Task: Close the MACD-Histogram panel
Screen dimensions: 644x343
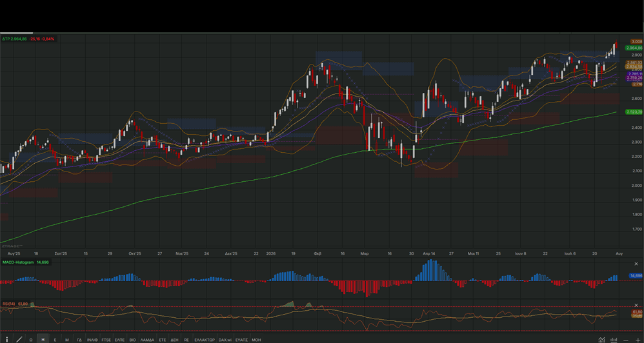Action: [x=636, y=264]
